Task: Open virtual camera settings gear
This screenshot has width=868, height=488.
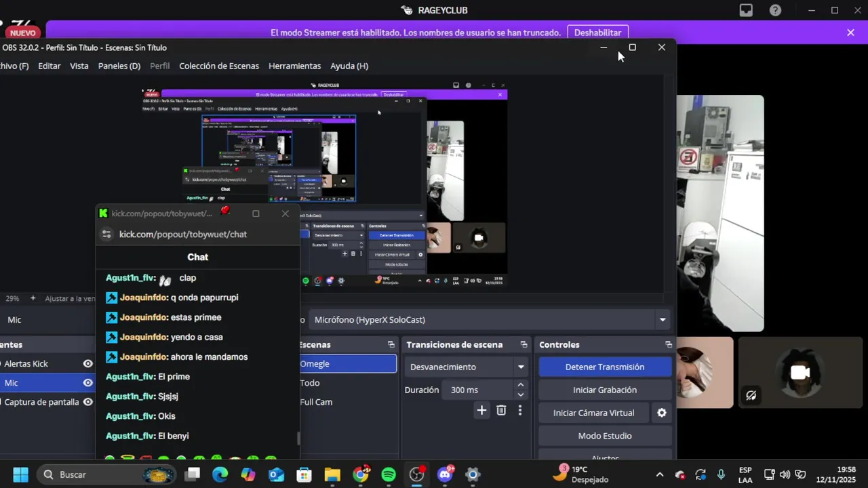Action: coord(662,413)
